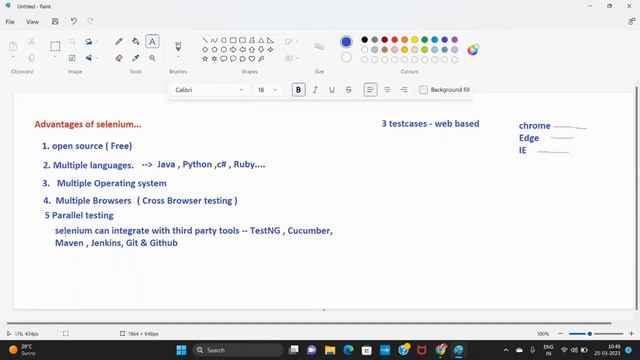640x360 pixels.
Task: Click the Cut scissors icon
Action: pos(31,41)
